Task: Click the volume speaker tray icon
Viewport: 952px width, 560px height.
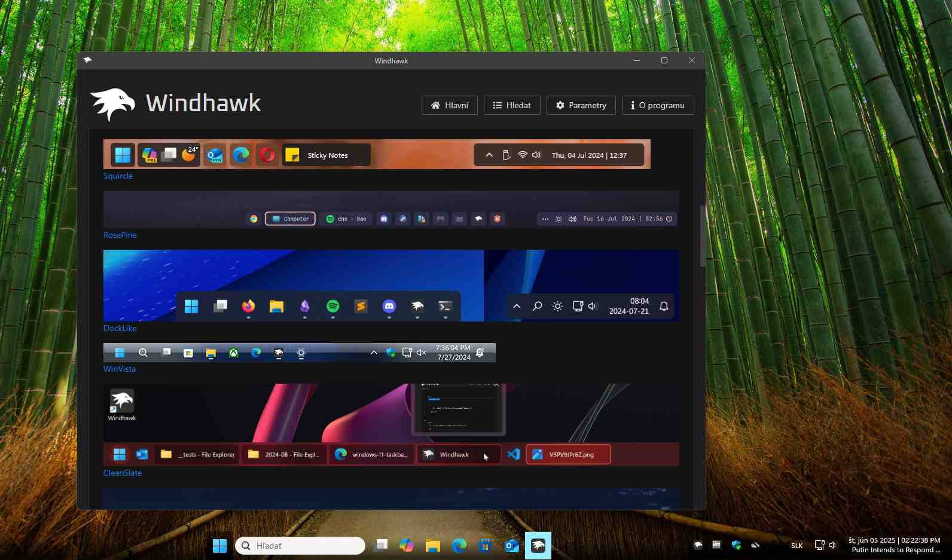Action: [x=832, y=545]
